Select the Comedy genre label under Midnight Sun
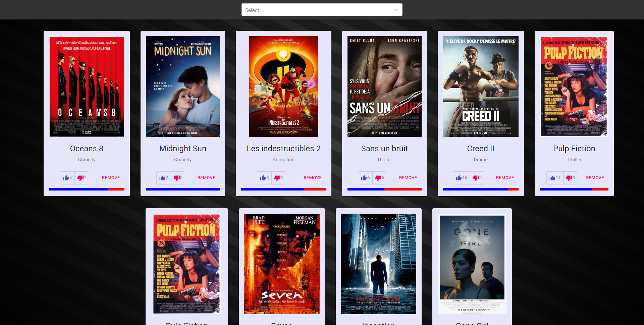644x325 pixels. tap(183, 160)
